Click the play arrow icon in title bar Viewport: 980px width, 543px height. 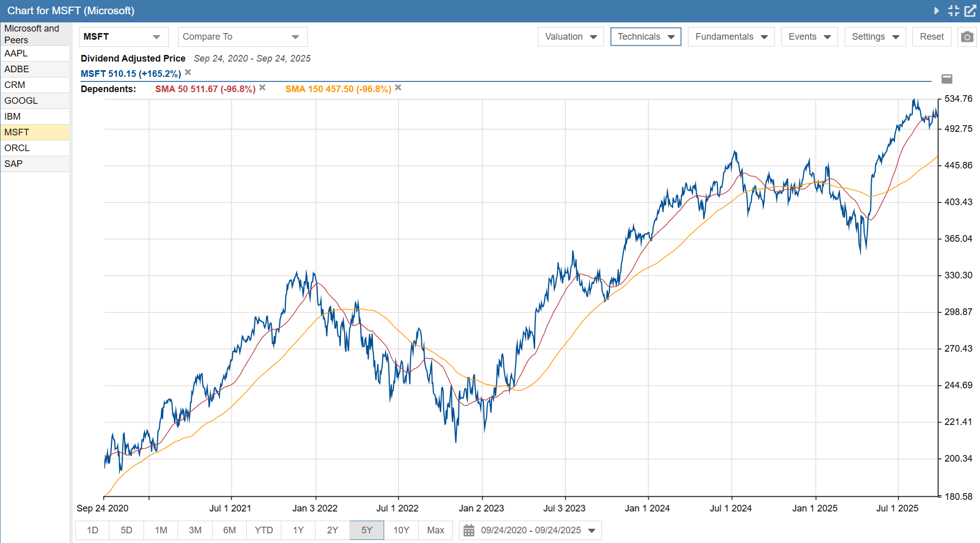pos(936,11)
